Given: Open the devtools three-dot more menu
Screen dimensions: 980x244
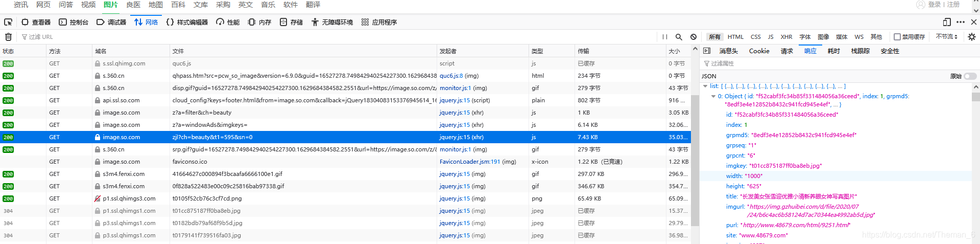Looking at the screenshot, I should (961, 22).
